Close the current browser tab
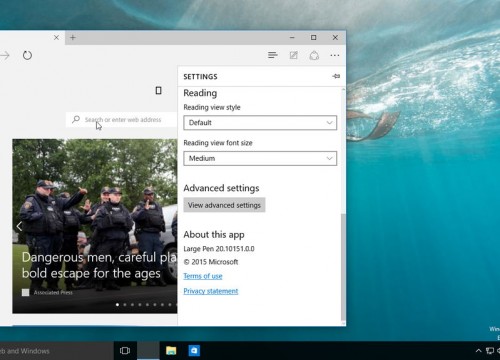The height and width of the screenshot is (360, 500). [56, 37]
